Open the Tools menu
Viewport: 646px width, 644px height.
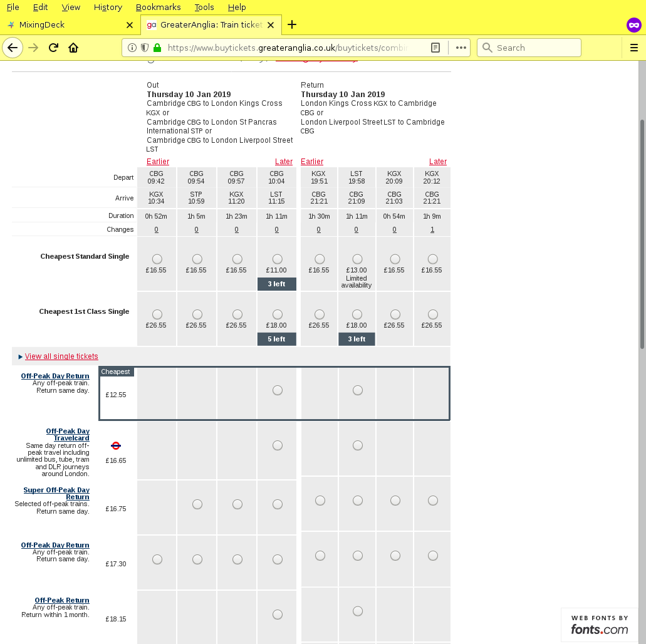(204, 7)
